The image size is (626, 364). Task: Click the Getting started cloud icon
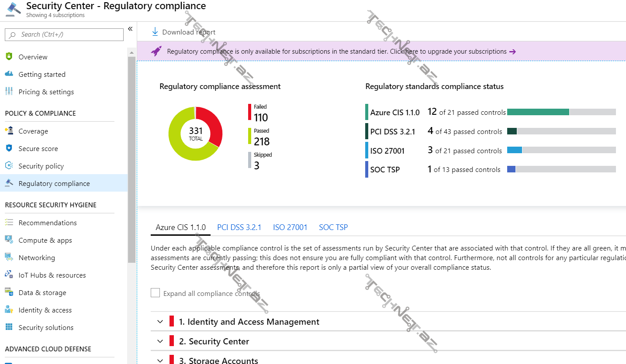[9, 74]
